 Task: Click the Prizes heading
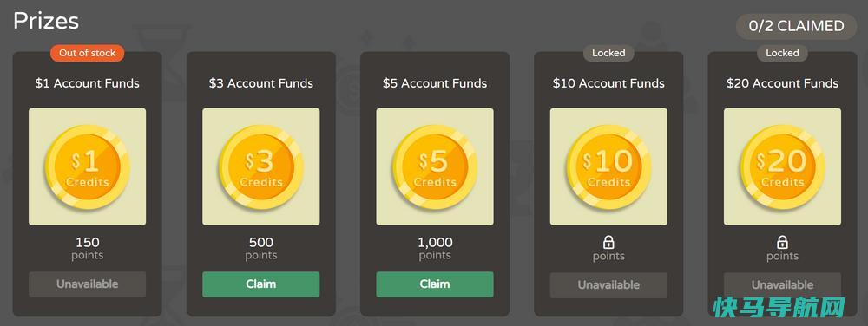click(x=46, y=22)
